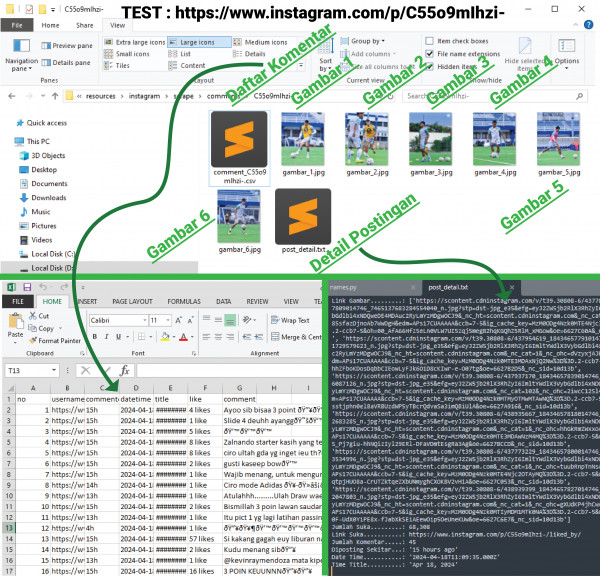Click Cut in Excel Clipboard group

click(39, 316)
